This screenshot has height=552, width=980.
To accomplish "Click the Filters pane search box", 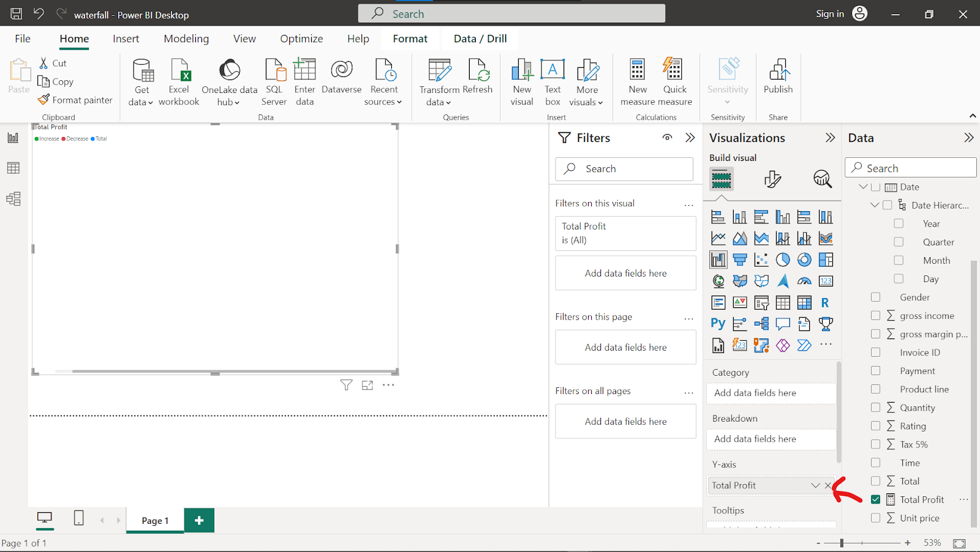I will 624,169.
